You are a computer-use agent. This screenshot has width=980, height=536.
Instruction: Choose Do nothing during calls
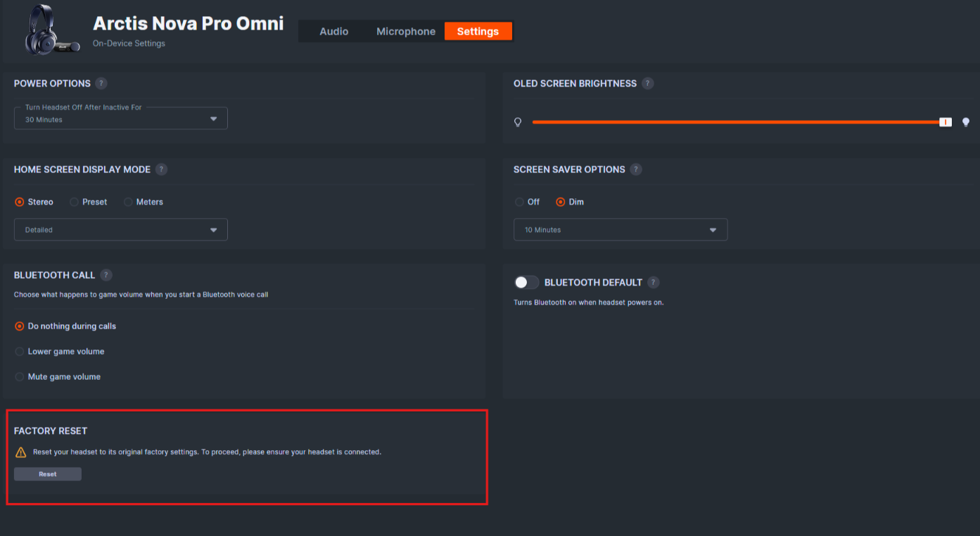coord(65,326)
